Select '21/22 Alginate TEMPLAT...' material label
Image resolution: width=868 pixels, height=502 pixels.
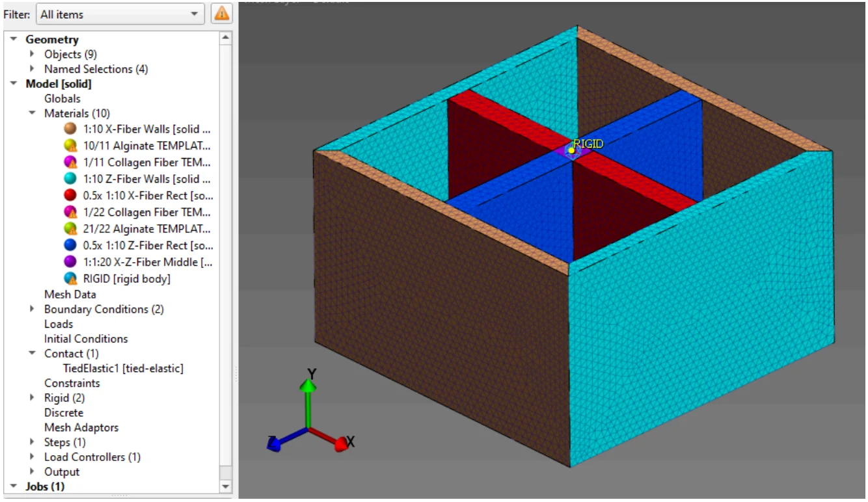coord(147,229)
